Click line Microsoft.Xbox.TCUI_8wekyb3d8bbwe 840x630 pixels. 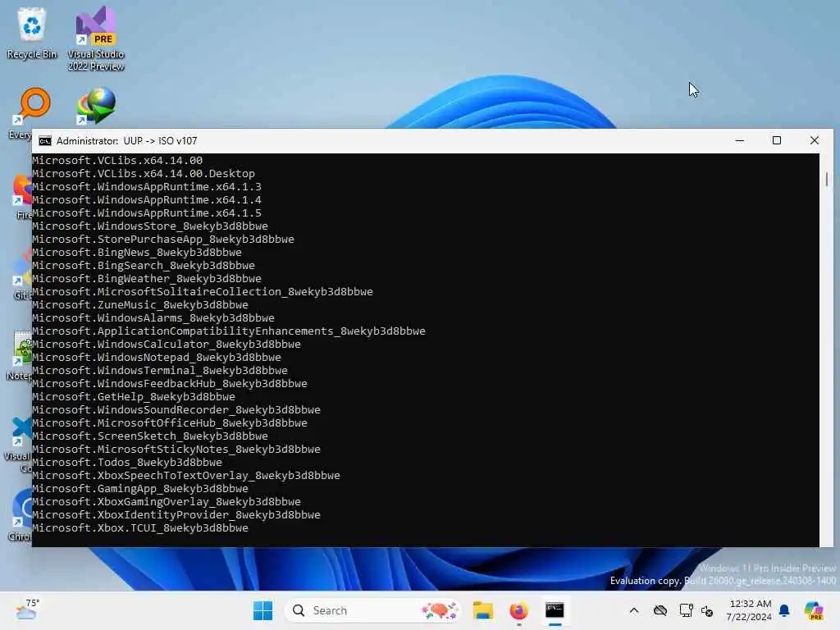pos(140,527)
